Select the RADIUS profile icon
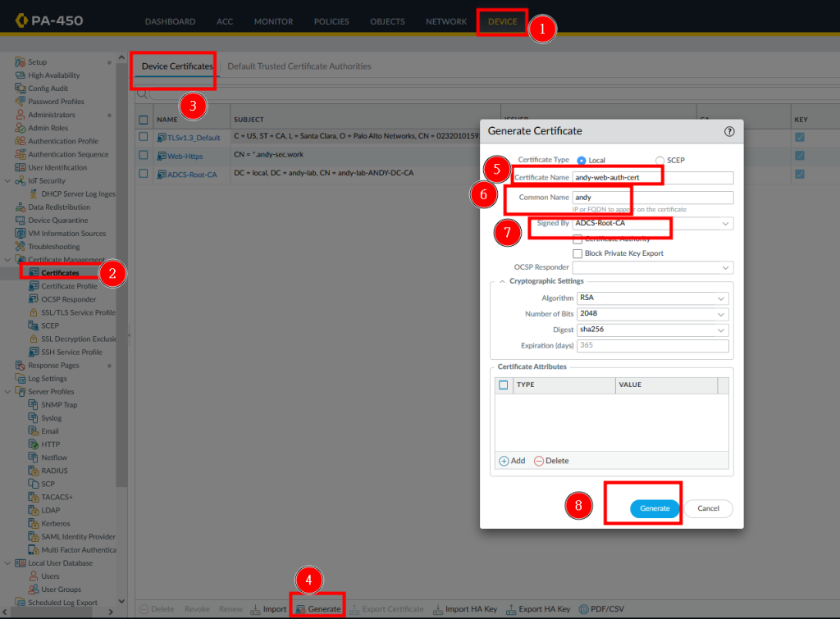 (33, 471)
